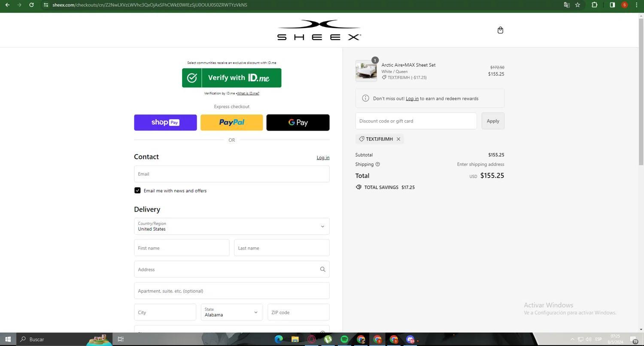The width and height of the screenshot is (644, 346).
Task: Click Discount code or gift card field
Action: coord(416,121)
